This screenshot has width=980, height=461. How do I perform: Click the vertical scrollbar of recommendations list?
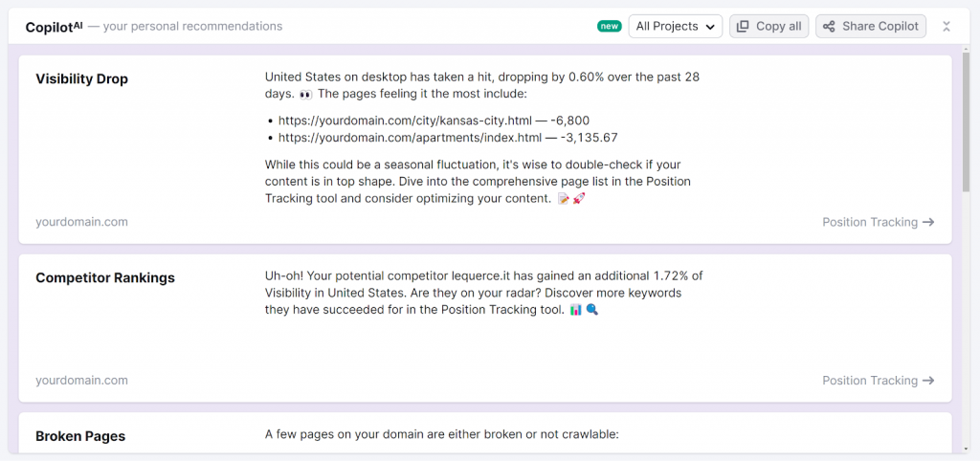[966, 124]
